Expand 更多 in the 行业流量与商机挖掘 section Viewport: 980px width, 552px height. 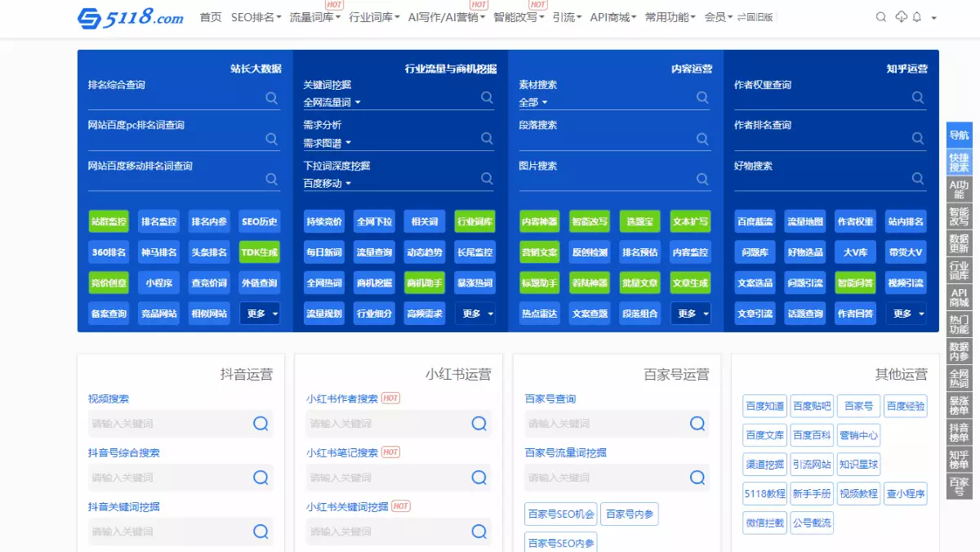[x=475, y=314]
